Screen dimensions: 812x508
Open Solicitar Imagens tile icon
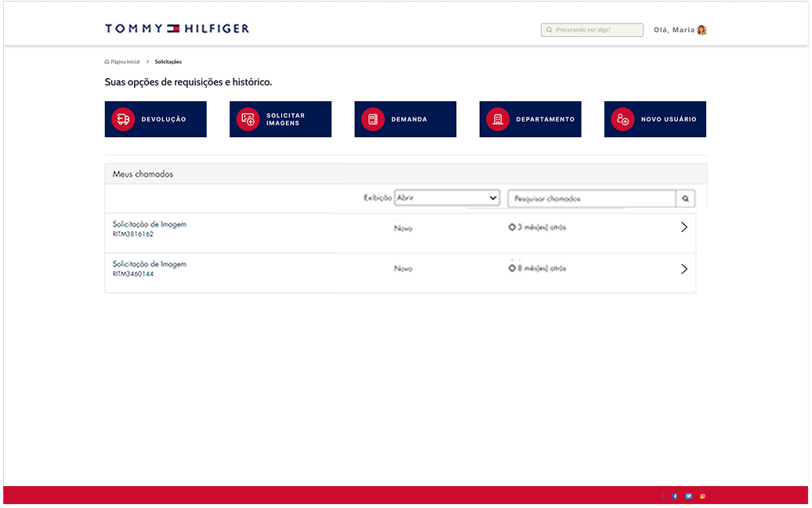pyautogui.click(x=248, y=119)
